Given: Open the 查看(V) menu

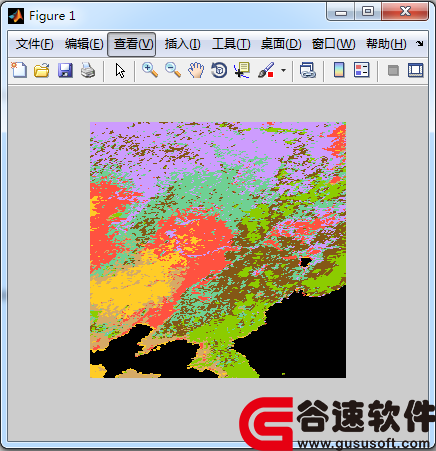Looking at the screenshot, I should coord(132,44).
